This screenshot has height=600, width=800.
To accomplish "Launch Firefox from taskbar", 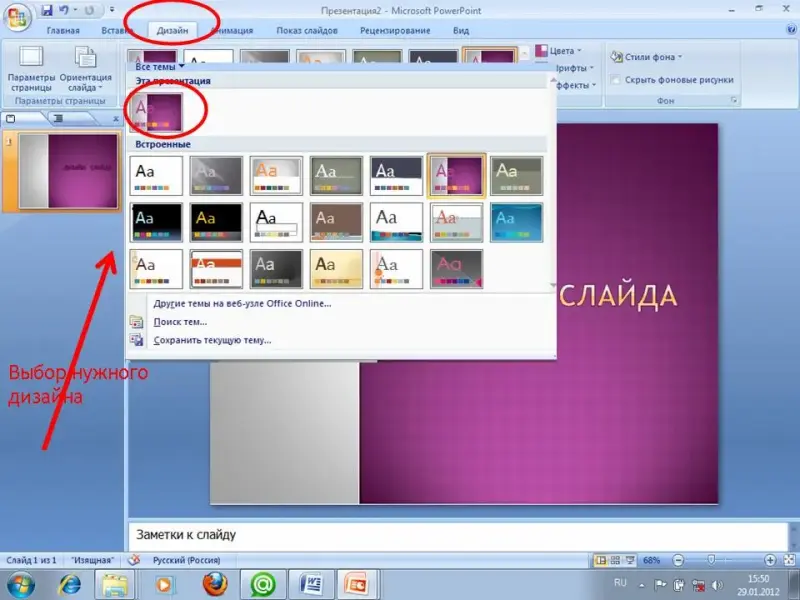I will tap(214, 583).
